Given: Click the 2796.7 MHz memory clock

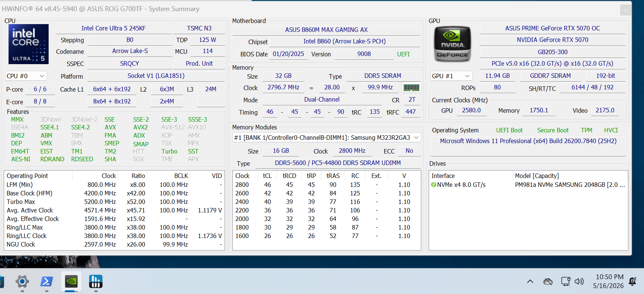Looking at the screenshot, I should (x=284, y=87).
